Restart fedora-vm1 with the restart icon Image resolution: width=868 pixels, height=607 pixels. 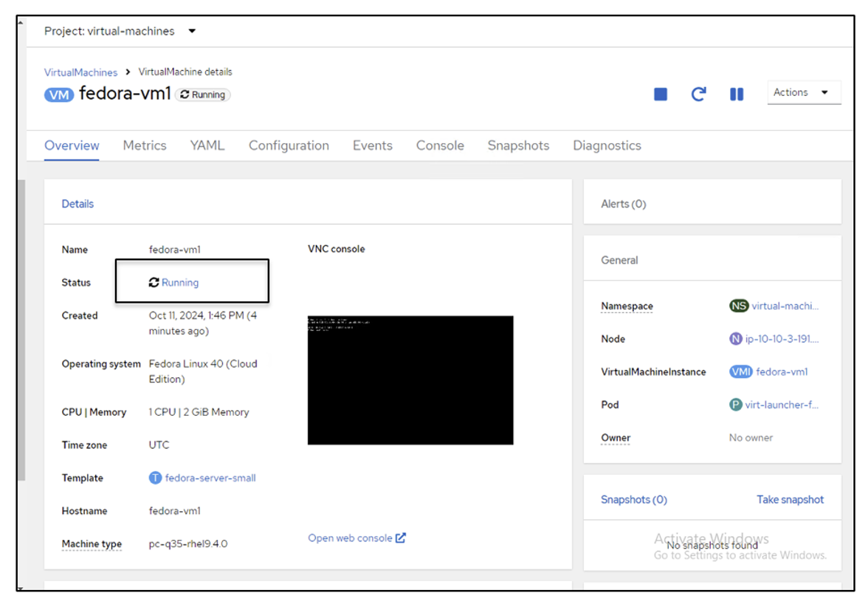click(x=697, y=92)
